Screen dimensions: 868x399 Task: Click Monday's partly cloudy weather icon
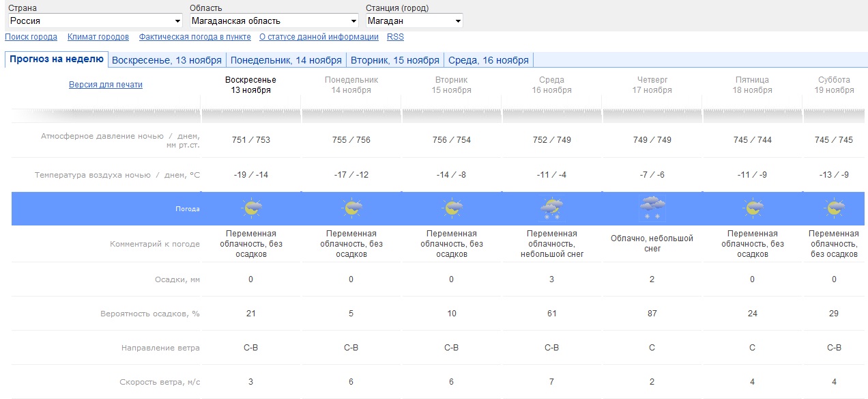[351, 208]
